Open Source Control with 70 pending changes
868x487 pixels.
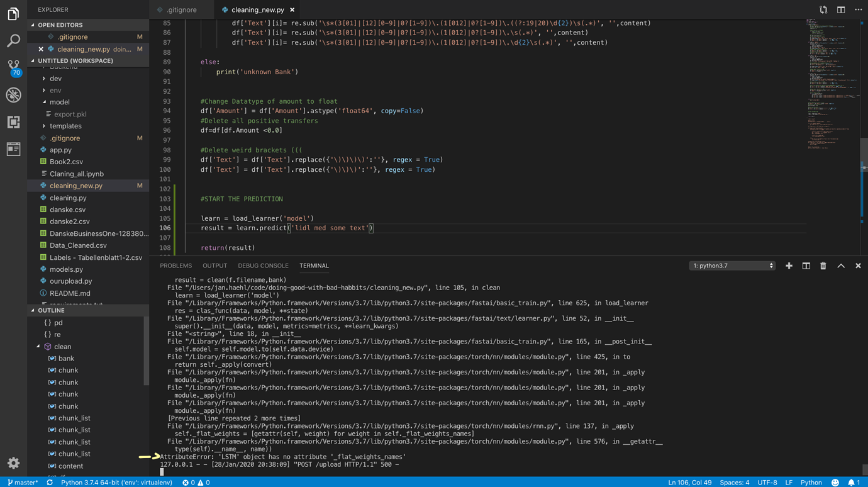tap(13, 66)
